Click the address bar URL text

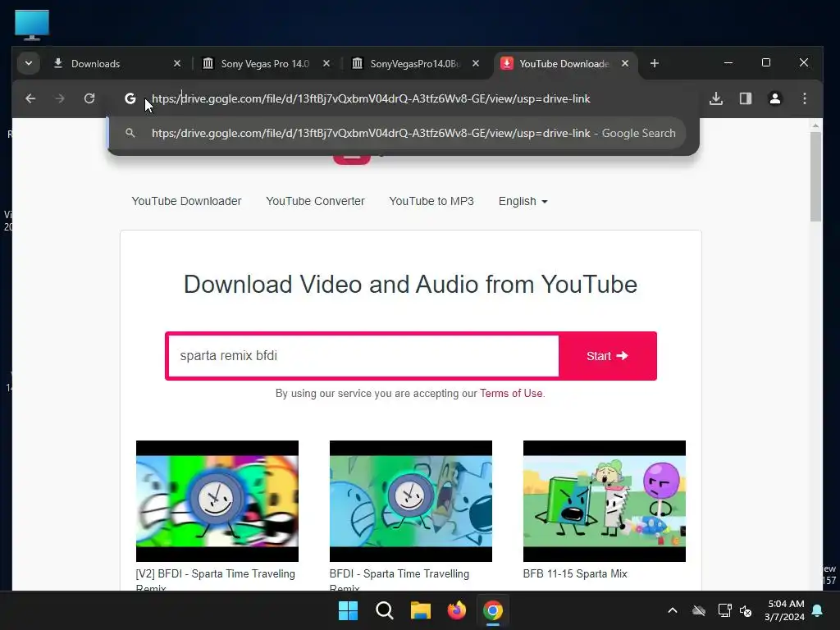click(371, 98)
